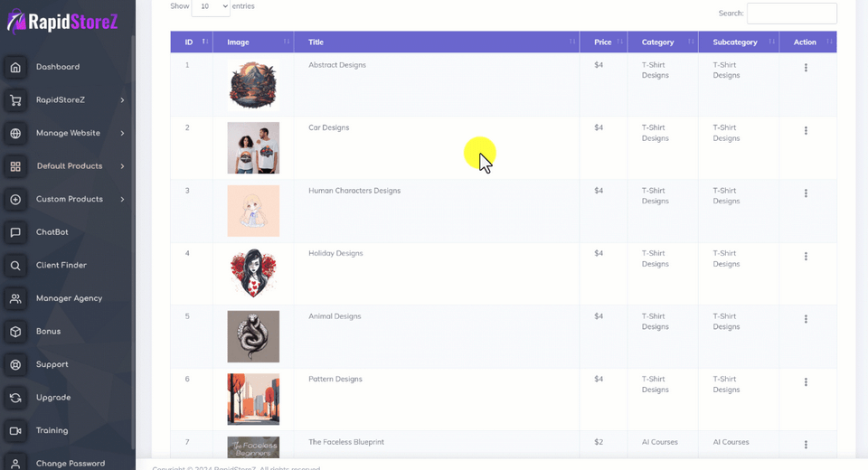The height and width of the screenshot is (470, 868).
Task: Go to the Training page
Action: [x=52, y=431]
